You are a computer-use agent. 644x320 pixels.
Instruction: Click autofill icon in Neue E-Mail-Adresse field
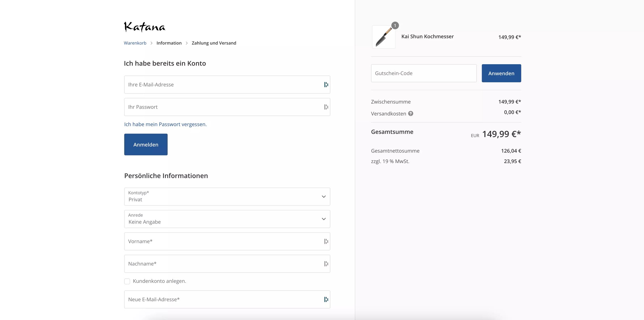[x=326, y=299]
